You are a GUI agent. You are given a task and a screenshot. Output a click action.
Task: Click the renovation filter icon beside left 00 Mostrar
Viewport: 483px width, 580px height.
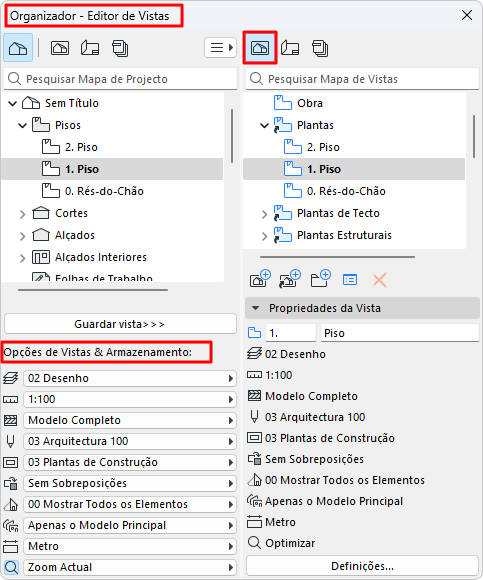[x=10, y=504]
